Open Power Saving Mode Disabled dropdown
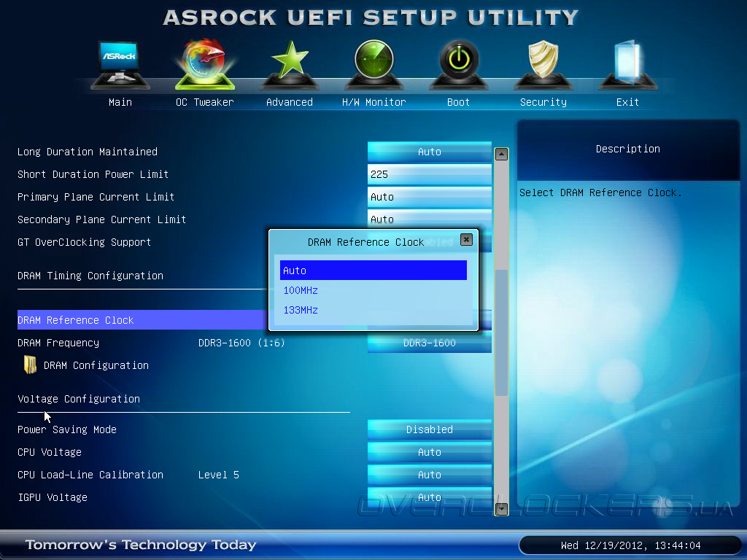Image resolution: width=747 pixels, height=560 pixels. tap(429, 429)
